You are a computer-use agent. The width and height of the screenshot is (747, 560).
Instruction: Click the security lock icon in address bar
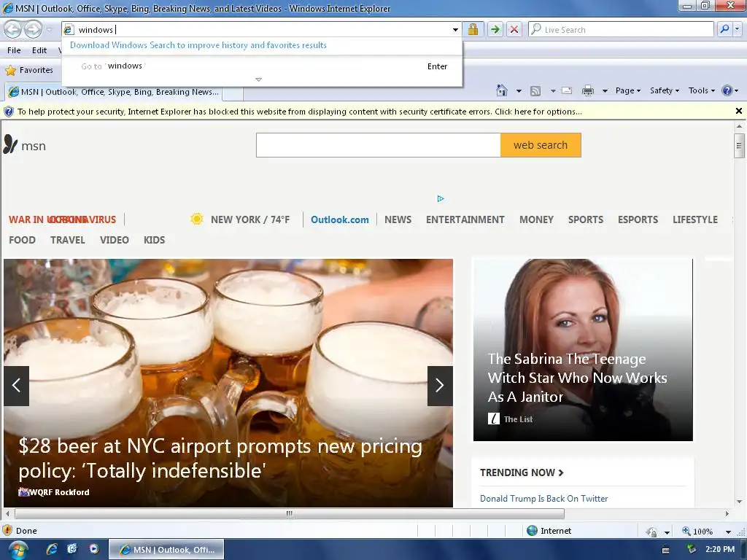pyautogui.click(x=473, y=29)
